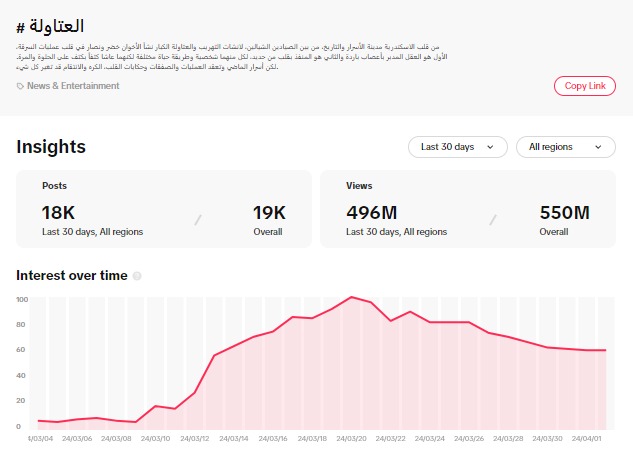Viewport: 633px width, 456px height.
Task: Click the tag icon before News & Entertainment
Action: [x=20, y=86]
